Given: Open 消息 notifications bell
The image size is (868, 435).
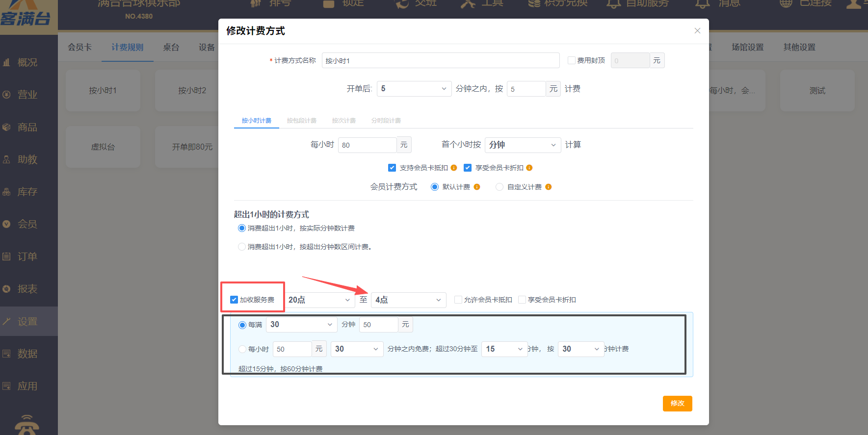Looking at the screenshot, I should 718,3.
